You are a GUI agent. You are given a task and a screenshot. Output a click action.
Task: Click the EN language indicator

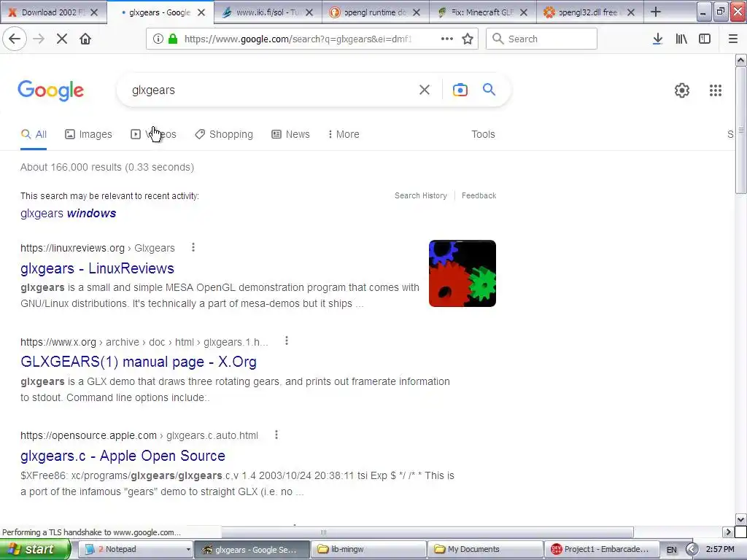tap(671, 550)
